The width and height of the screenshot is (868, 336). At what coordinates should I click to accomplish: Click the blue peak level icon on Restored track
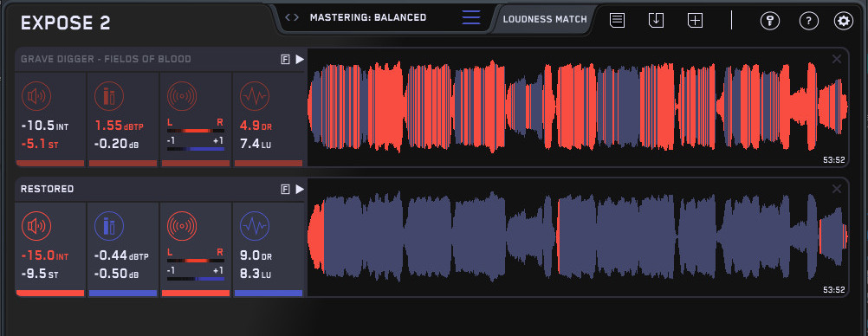pyautogui.click(x=109, y=226)
